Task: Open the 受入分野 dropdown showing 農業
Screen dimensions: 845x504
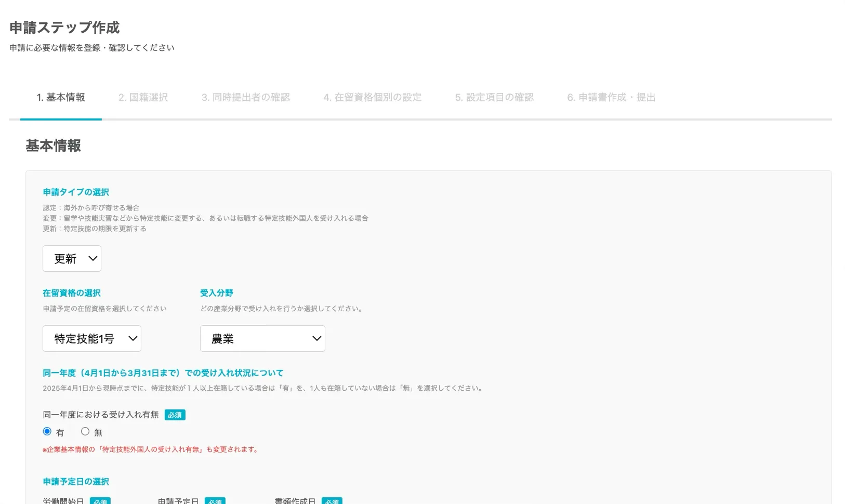Action: pos(262,338)
